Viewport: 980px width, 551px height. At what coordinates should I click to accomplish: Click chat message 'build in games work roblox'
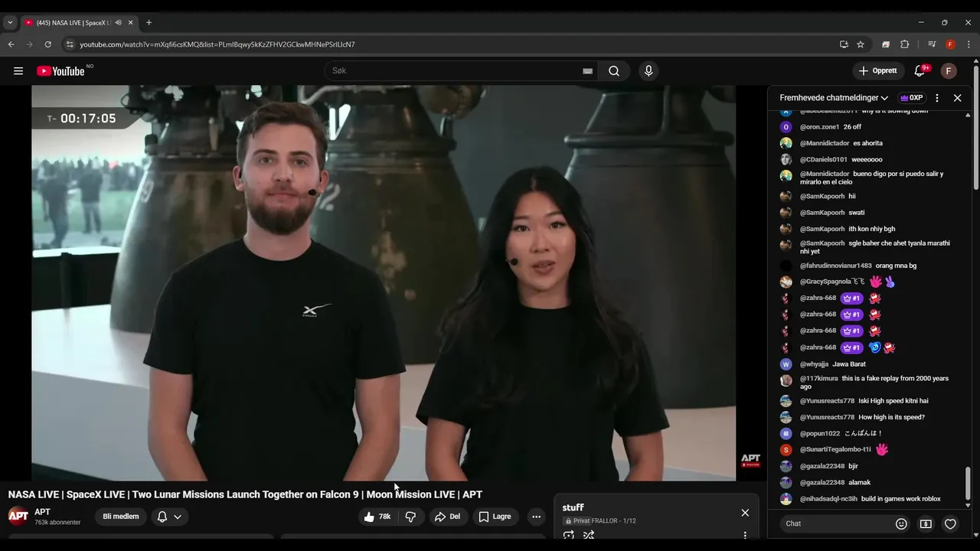point(901,499)
